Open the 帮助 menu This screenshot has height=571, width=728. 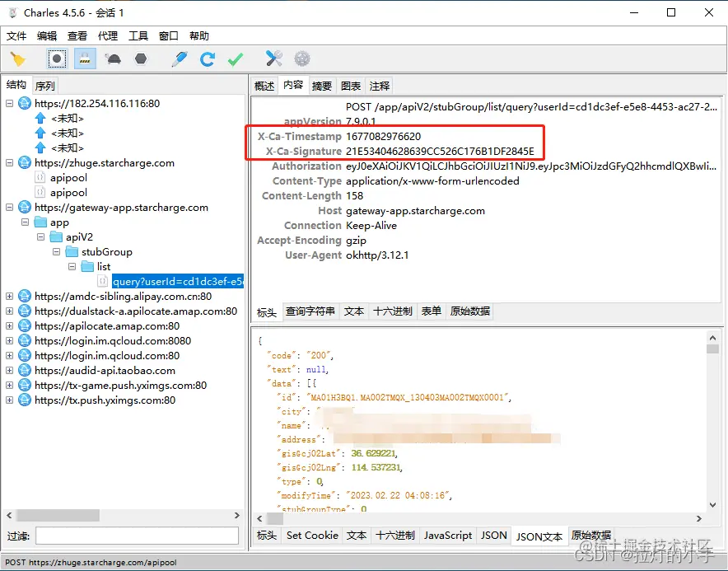click(x=199, y=35)
